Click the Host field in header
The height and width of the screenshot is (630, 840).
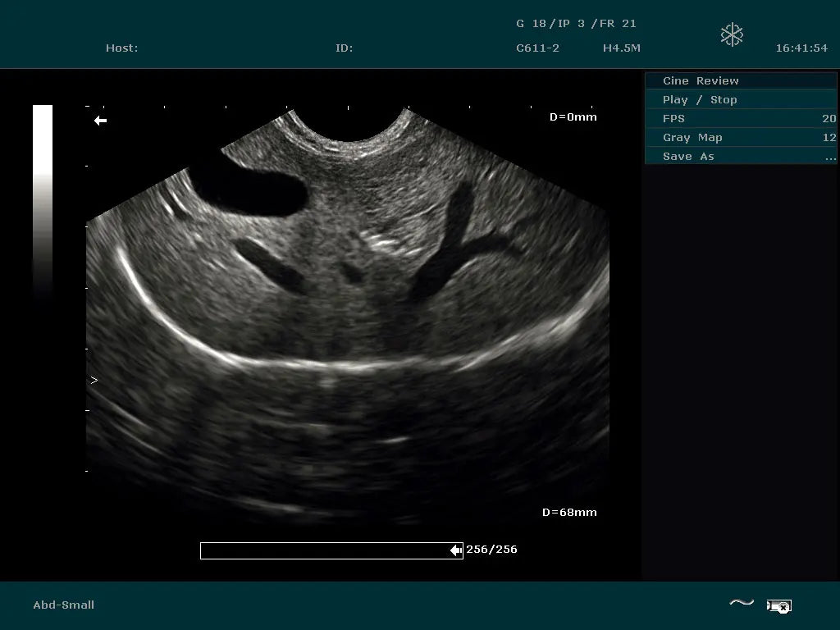121,48
